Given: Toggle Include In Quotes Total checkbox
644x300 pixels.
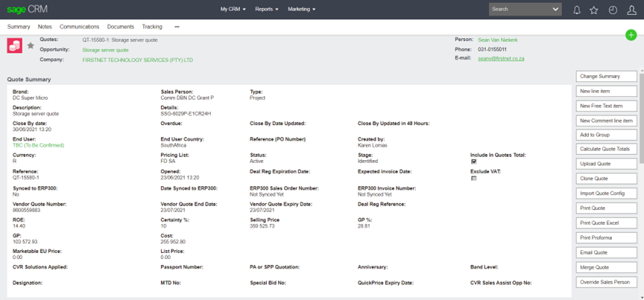Looking at the screenshot, I should (473, 162).
